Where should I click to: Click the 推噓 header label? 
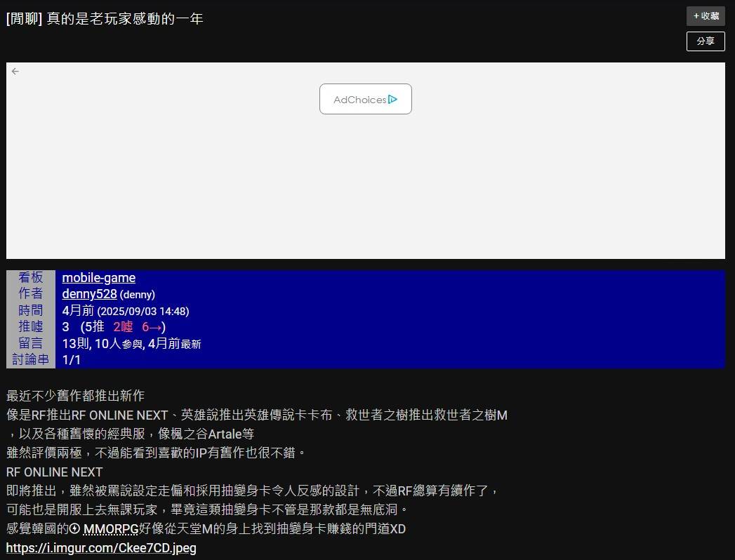click(x=31, y=326)
